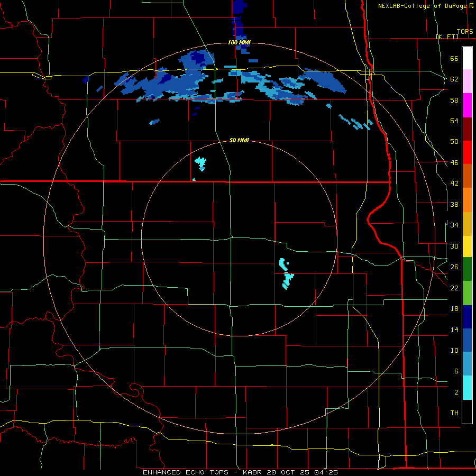Click the legend value 30
Image resolution: width=476 pixels, height=476 pixels.
(x=454, y=246)
